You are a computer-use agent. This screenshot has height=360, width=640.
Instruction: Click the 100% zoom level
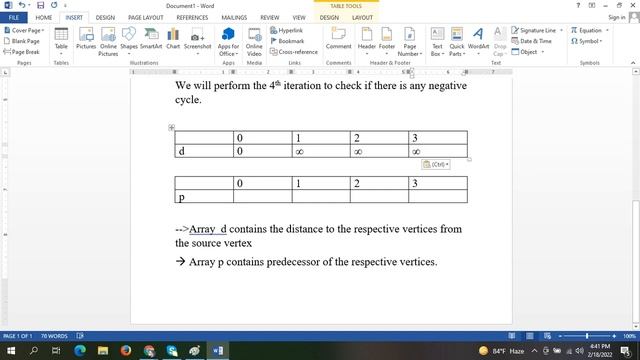pos(629,336)
